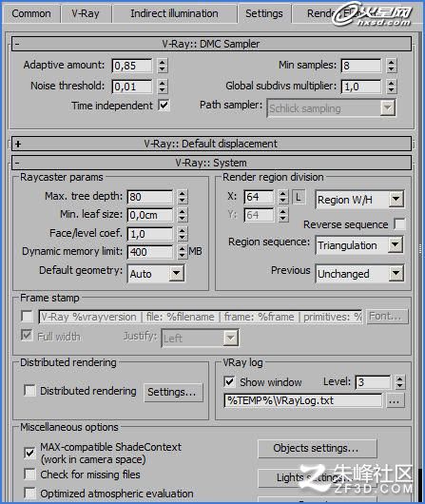Toggle the Full width checkbox
Screen dimensions: 425x504
pyautogui.click(x=27, y=336)
